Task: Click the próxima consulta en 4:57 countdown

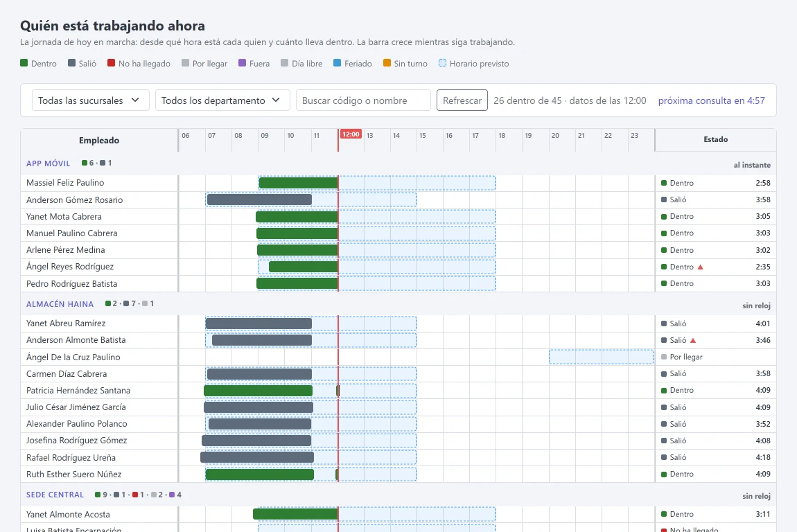Action: 711,100
